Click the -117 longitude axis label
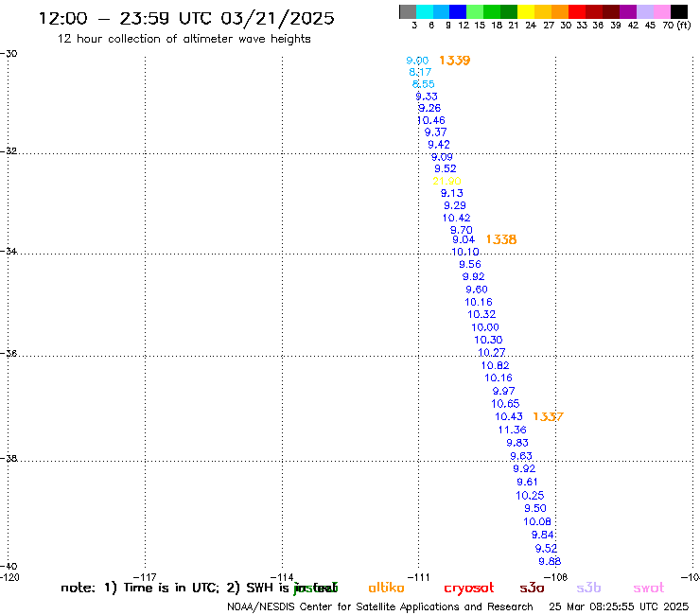700x615 pixels. [145, 577]
